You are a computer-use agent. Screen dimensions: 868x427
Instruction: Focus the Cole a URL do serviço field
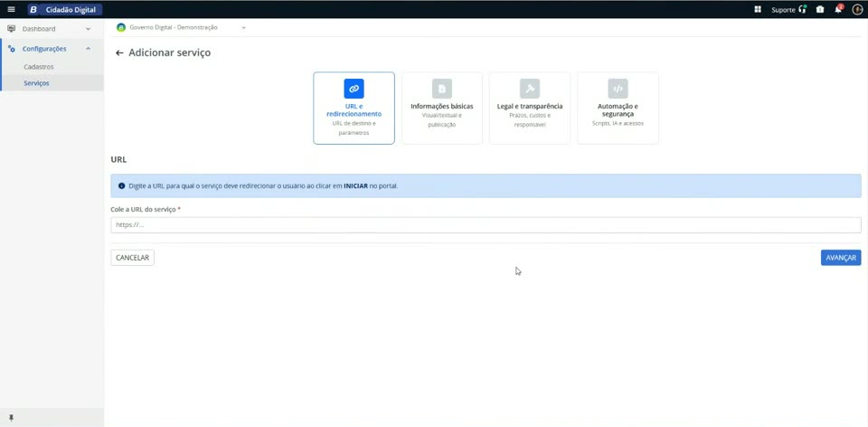486,225
